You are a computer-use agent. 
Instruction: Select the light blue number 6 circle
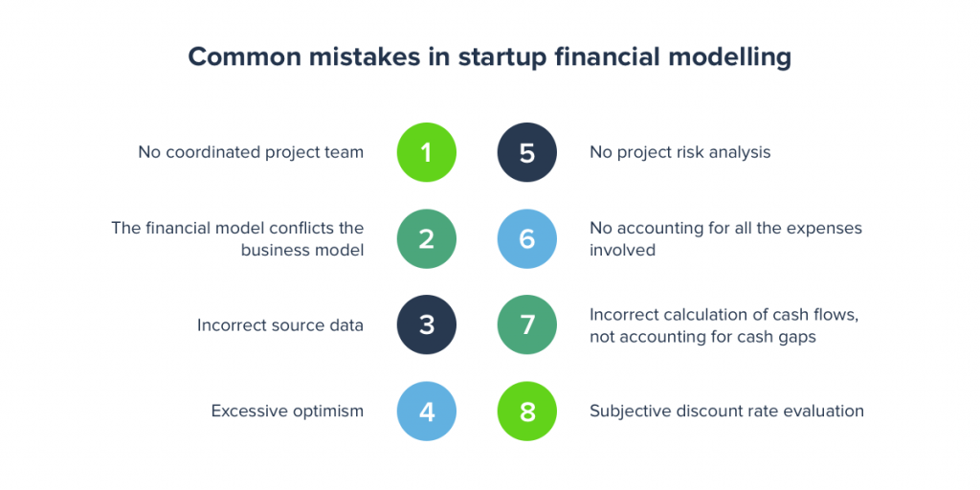[527, 238]
